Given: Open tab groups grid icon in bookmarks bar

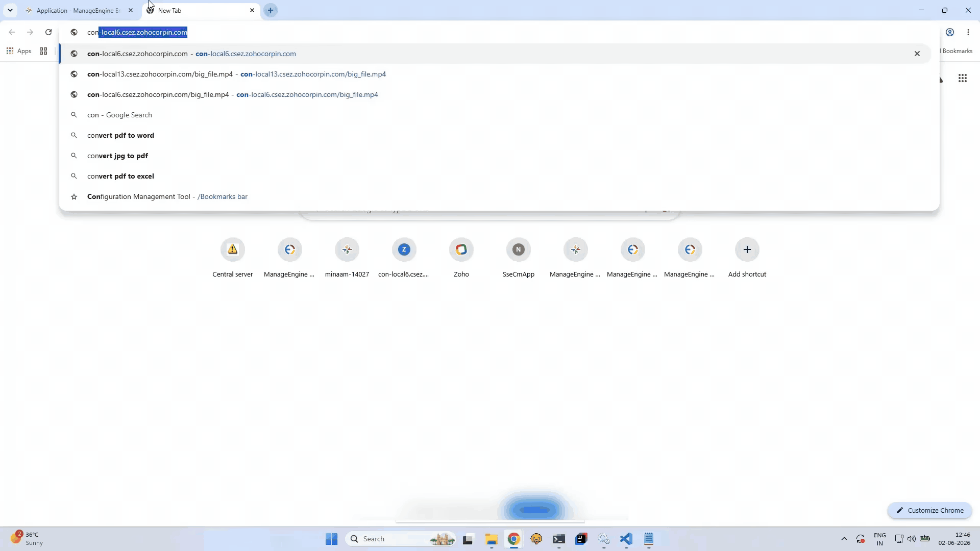Looking at the screenshot, I should point(43,51).
